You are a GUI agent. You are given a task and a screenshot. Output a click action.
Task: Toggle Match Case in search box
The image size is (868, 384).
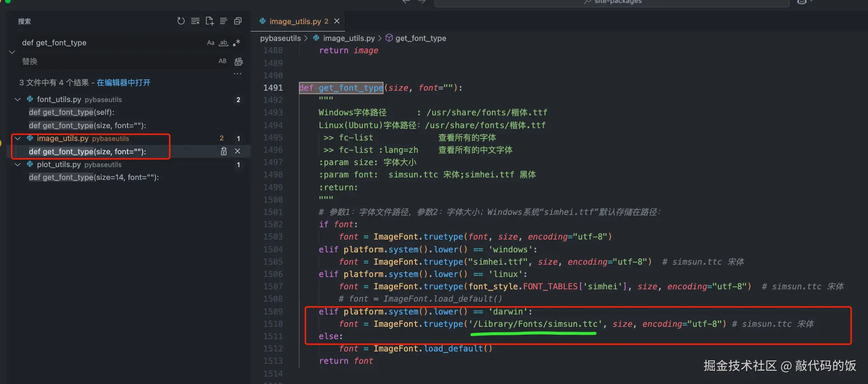[x=211, y=43]
